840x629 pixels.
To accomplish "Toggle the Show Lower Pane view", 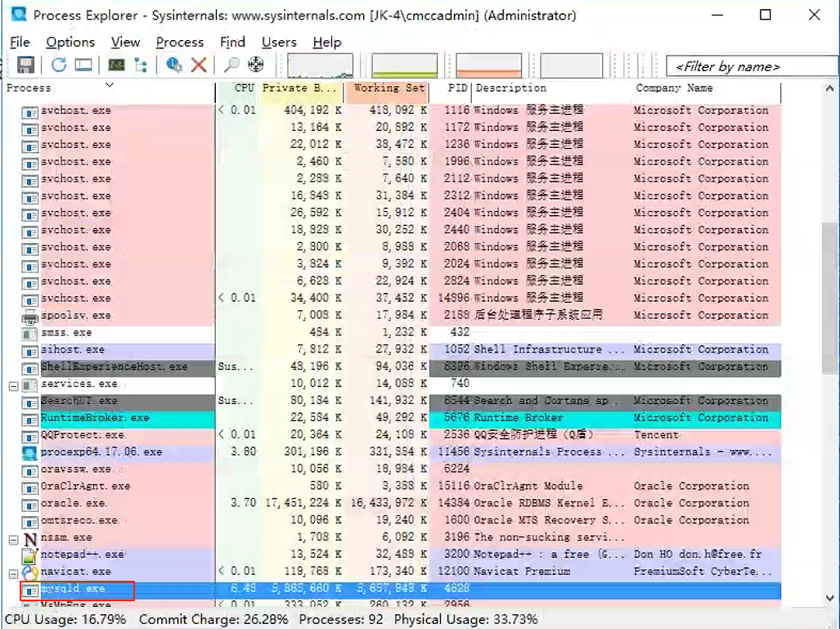I will (x=82, y=64).
